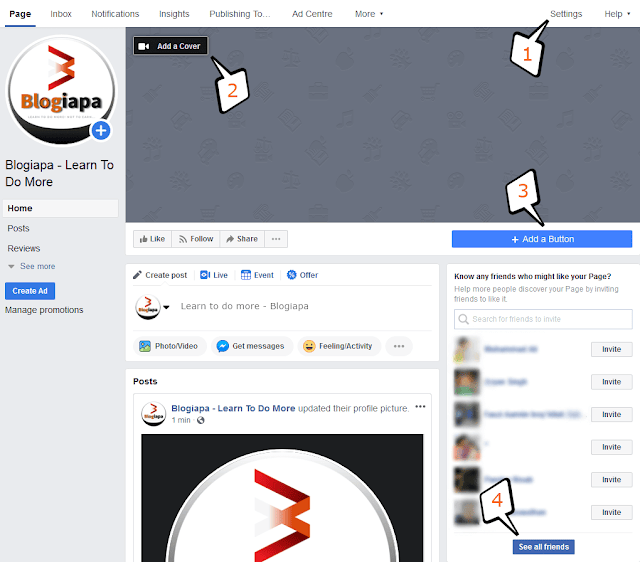
Task: Invite the fourth friend in the list
Action: pos(611,447)
